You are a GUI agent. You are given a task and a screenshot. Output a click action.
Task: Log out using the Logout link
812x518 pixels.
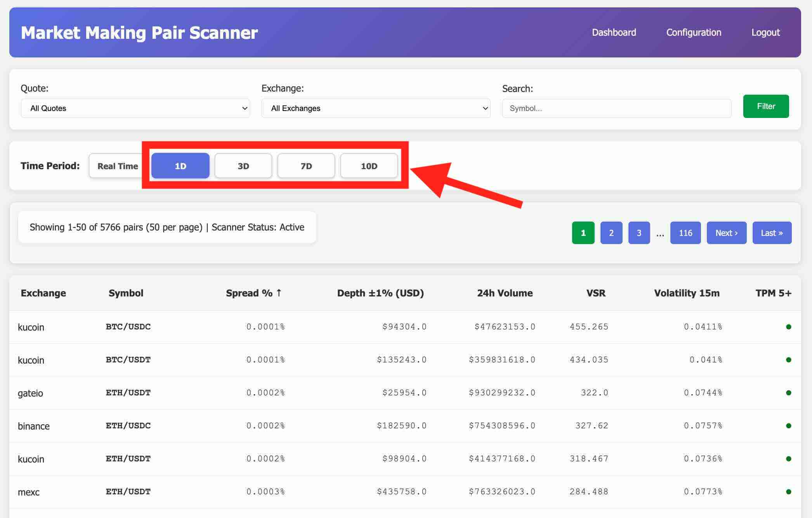765,32
